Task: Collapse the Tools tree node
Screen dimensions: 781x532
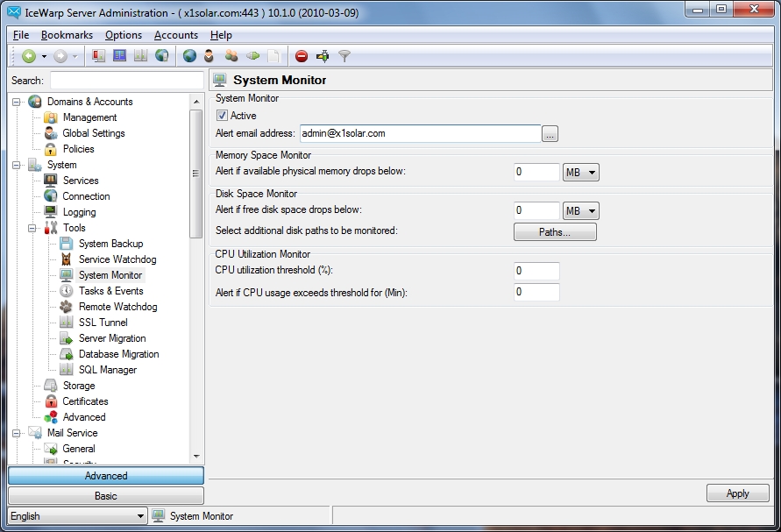Action: coord(33,228)
